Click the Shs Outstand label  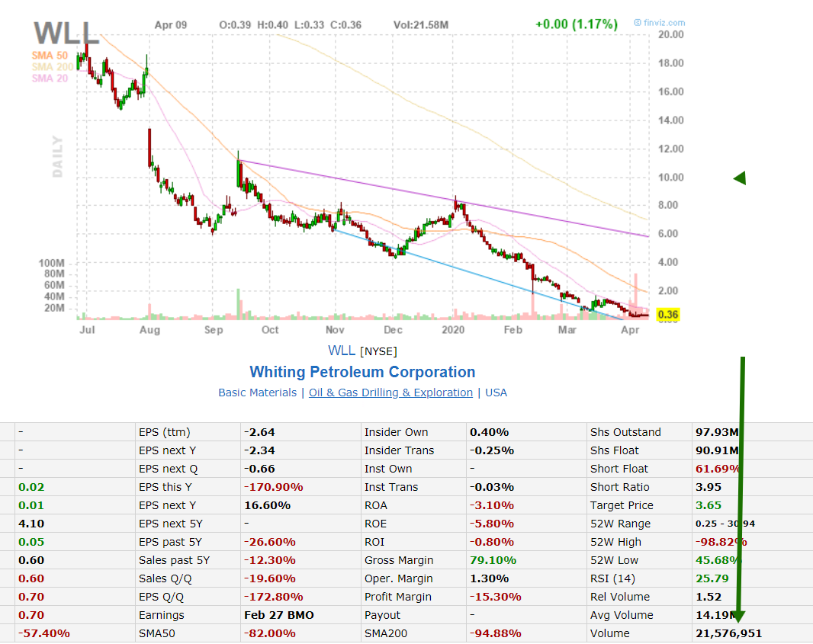coord(625,432)
